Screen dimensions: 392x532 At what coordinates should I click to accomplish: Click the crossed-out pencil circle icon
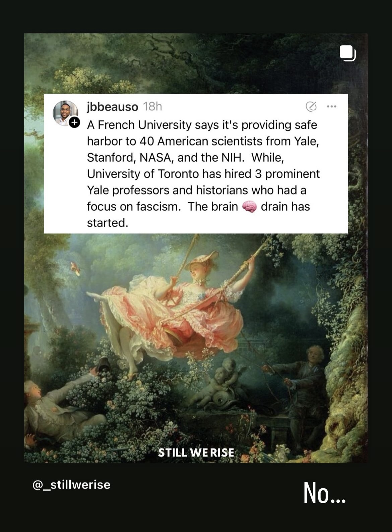tap(311, 107)
